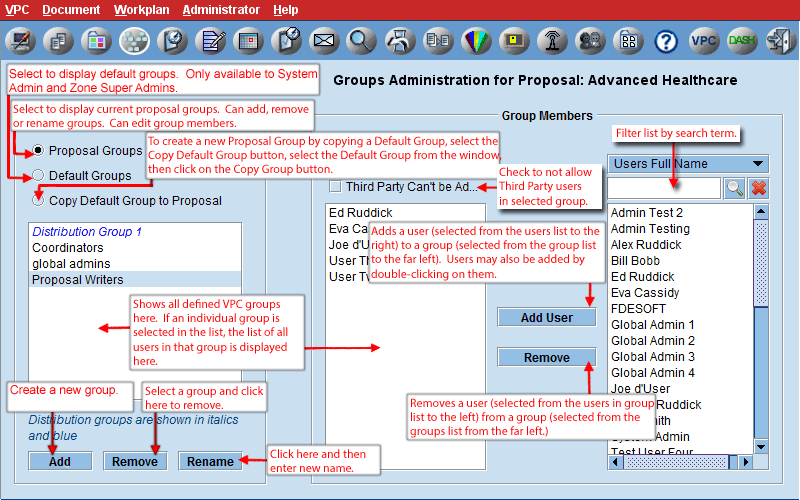This screenshot has height=500, width=800.
Task: Click the document with clock icon
Action: pyautogui.click(x=172, y=41)
